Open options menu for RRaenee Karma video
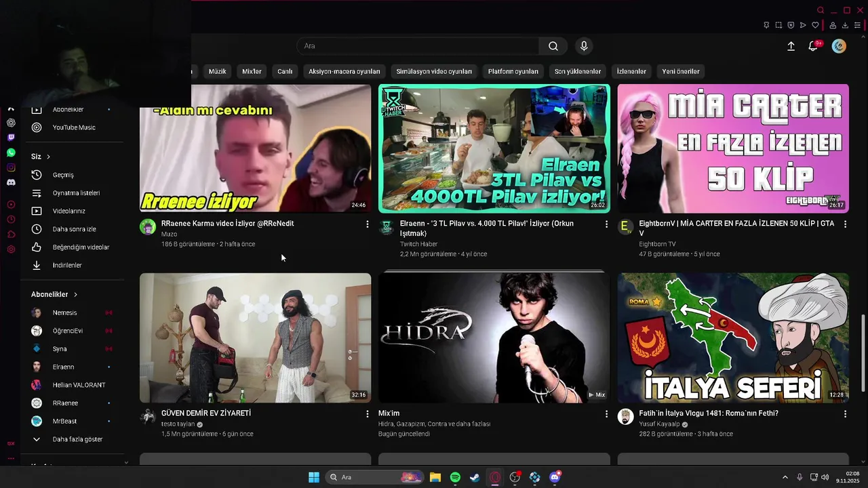868x488 pixels. [368, 224]
